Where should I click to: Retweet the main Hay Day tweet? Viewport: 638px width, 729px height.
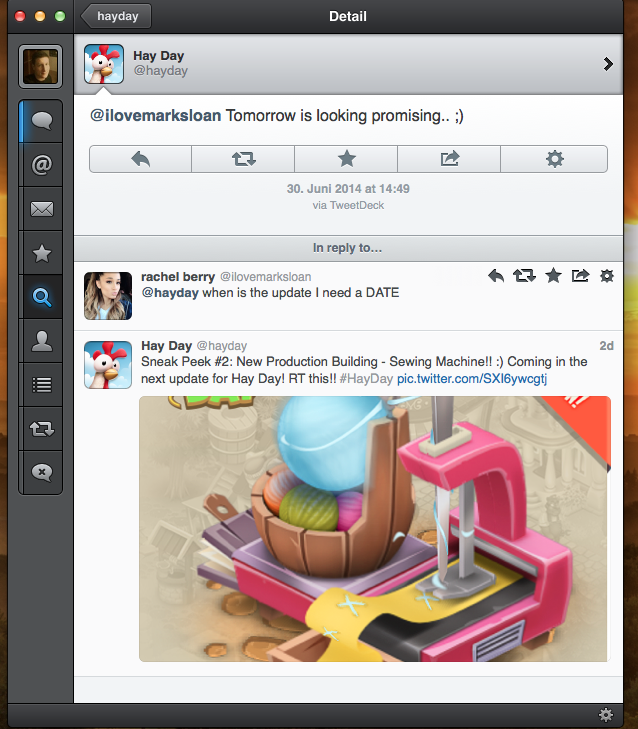[243, 159]
